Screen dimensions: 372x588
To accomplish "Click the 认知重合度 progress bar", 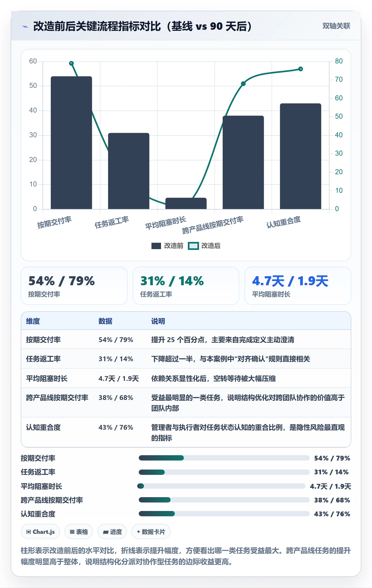I will (224, 514).
